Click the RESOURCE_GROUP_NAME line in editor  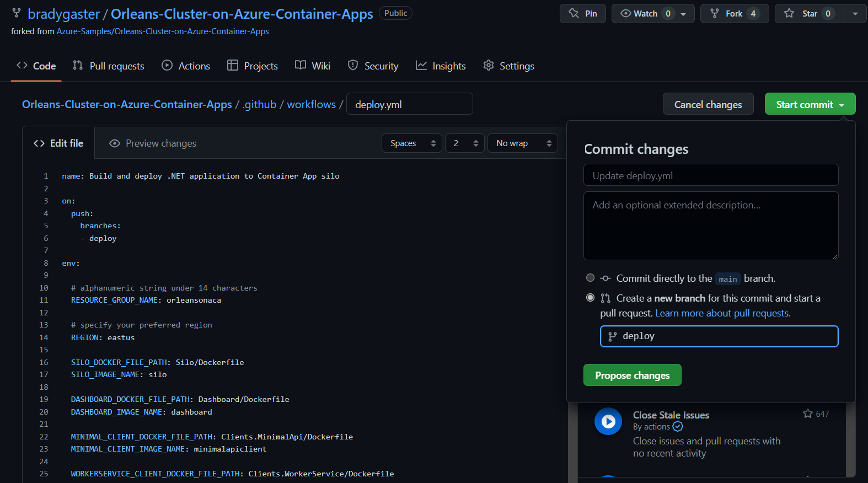click(146, 300)
